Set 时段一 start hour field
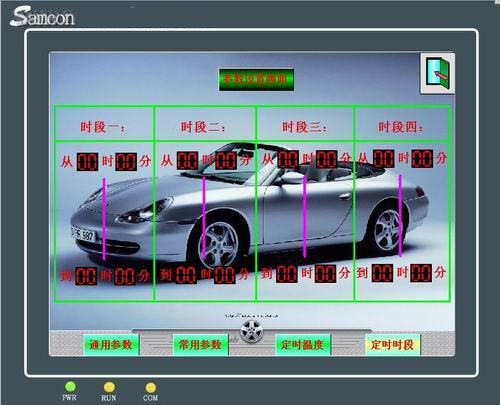The image size is (500, 405). (x=88, y=162)
